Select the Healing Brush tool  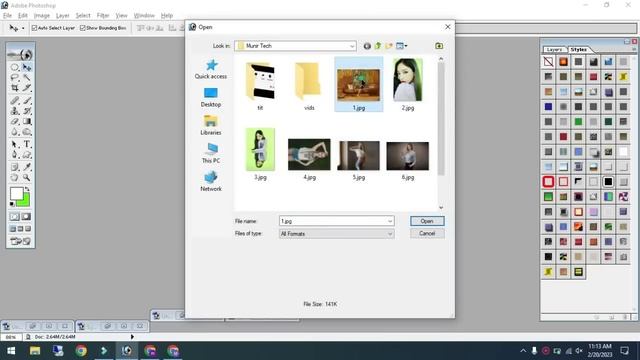click(x=15, y=100)
